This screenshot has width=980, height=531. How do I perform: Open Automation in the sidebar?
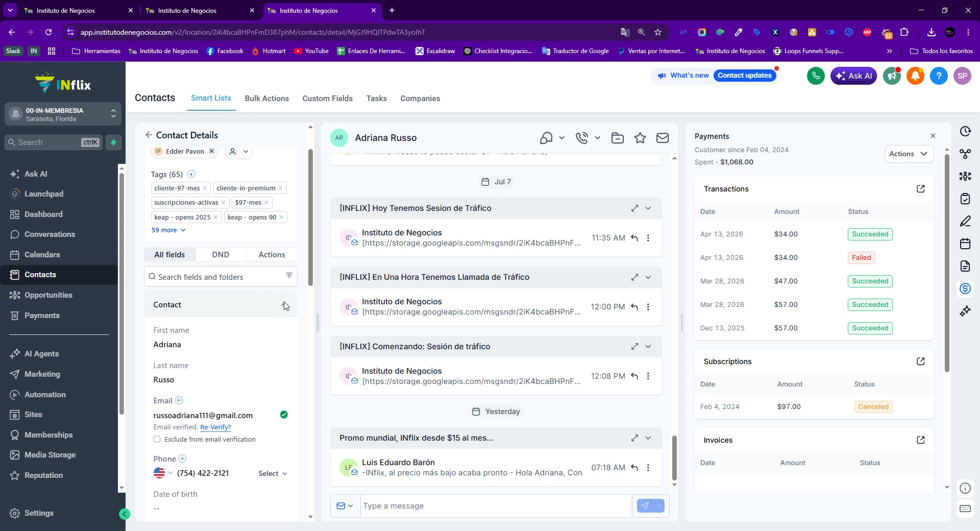45,395
